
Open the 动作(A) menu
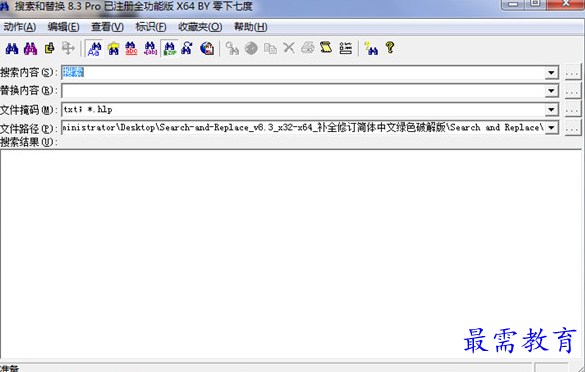[x=19, y=27]
